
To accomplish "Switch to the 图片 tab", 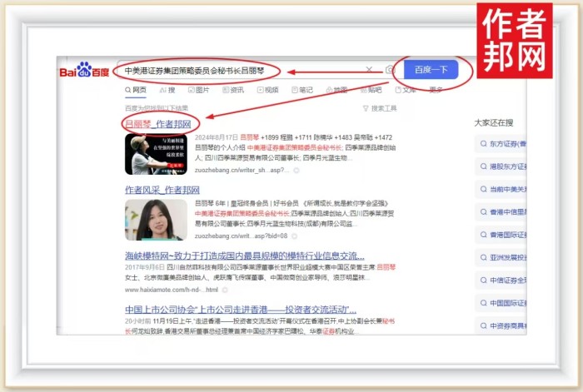I will 199,90.
